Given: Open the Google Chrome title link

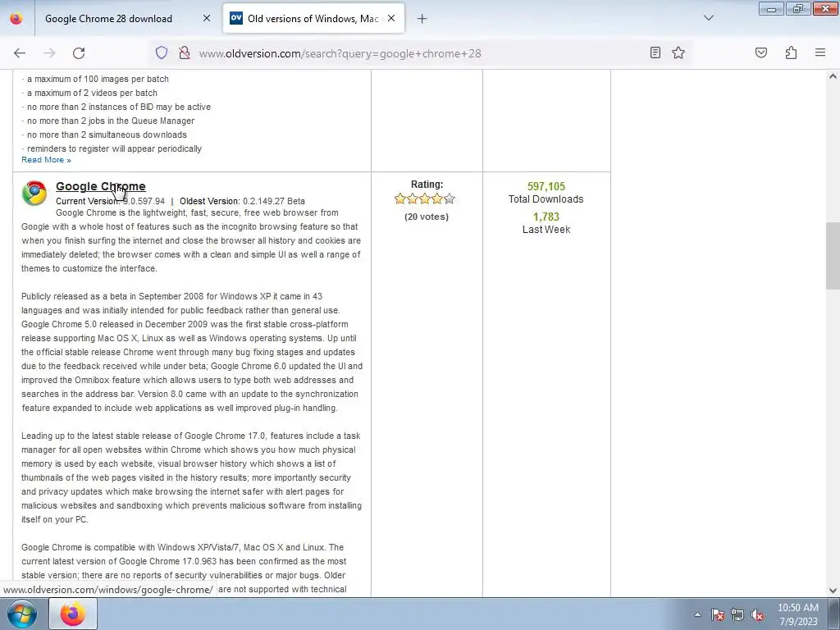Looking at the screenshot, I should 101,186.
